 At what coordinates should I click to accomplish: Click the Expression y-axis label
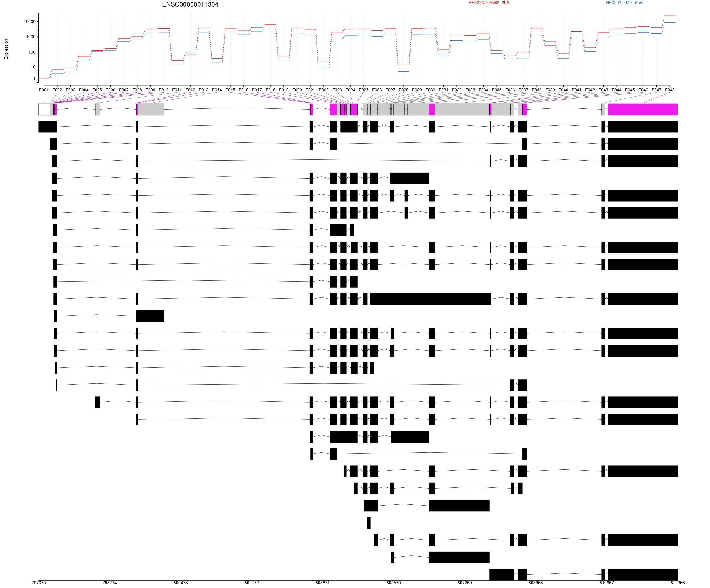coord(6,49)
